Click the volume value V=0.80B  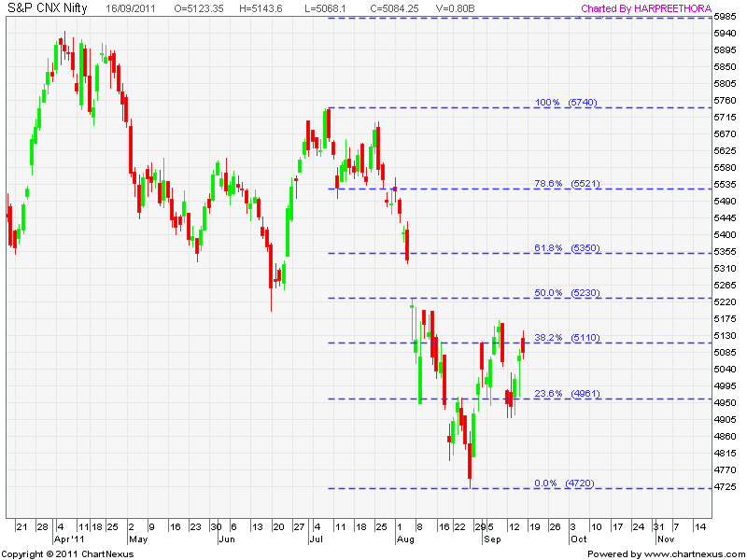coord(458,8)
